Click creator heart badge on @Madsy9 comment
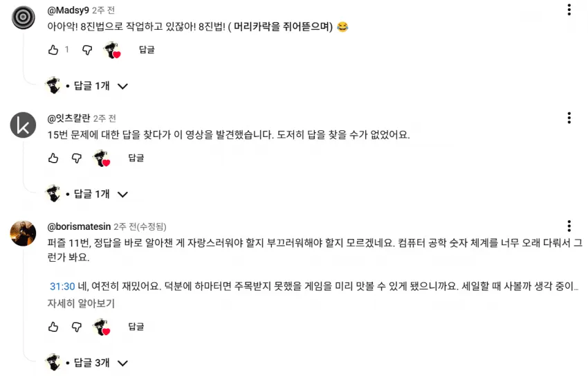 point(112,50)
